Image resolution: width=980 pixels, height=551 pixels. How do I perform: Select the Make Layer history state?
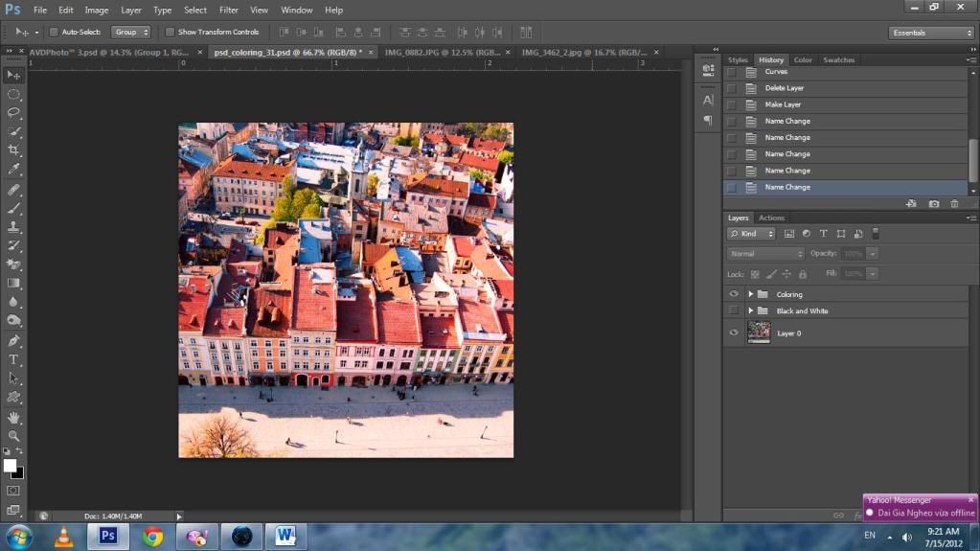(845, 105)
